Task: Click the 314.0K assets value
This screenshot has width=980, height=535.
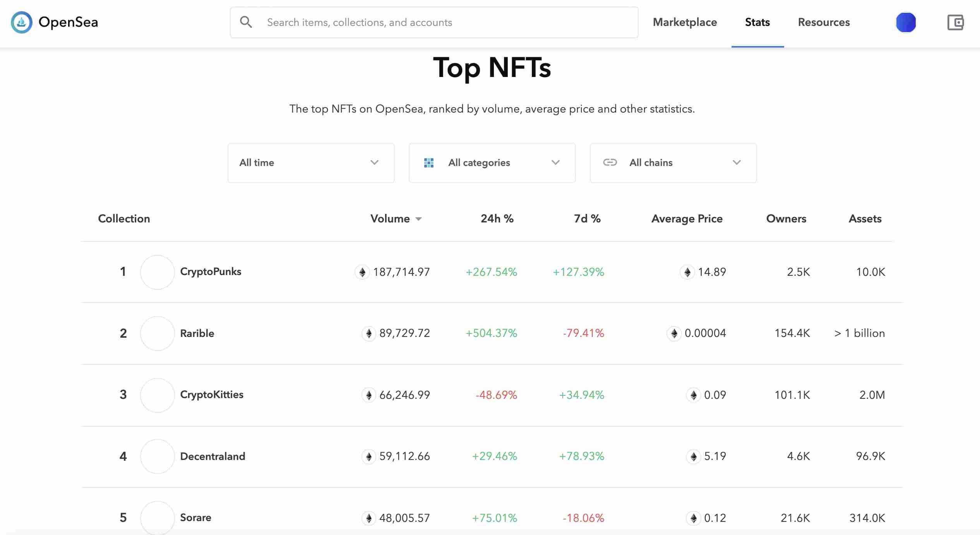Action: (x=867, y=518)
